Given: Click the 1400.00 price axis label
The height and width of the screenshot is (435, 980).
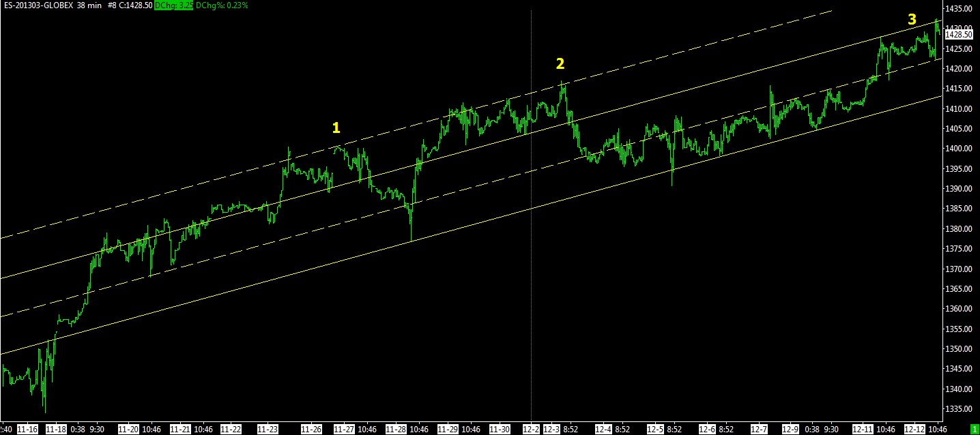Looking at the screenshot, I should pyautogui.click(x=962, y=149).
